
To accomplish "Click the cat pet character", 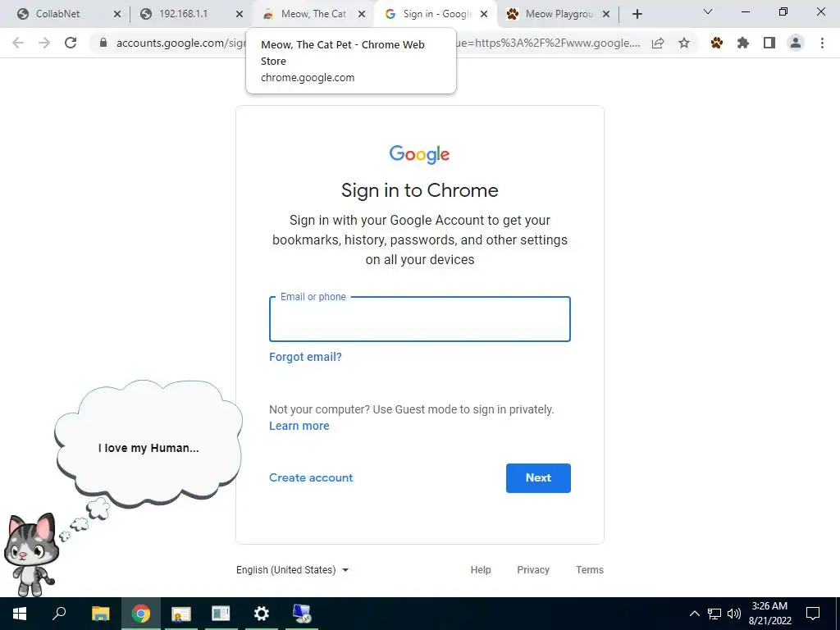I will tap(31, 555).
